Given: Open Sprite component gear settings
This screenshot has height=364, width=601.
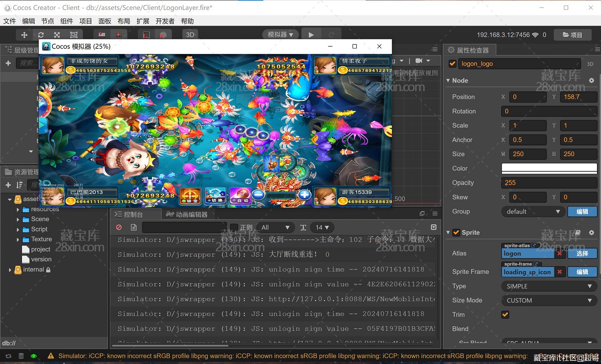Looking at the screenshot, I should 591,232.
